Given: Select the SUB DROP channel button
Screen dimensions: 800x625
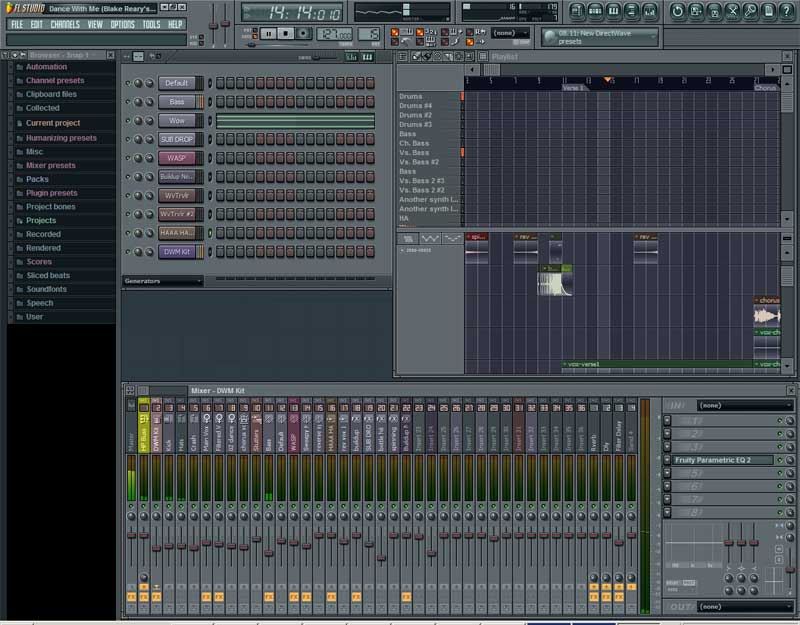Looking at the screenshot, I should [177, 139].
